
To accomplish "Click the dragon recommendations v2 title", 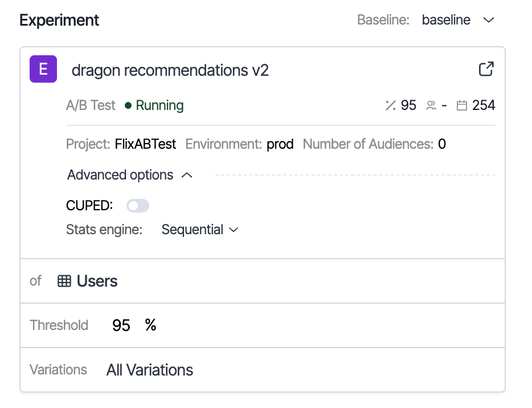I will [170, 70].
